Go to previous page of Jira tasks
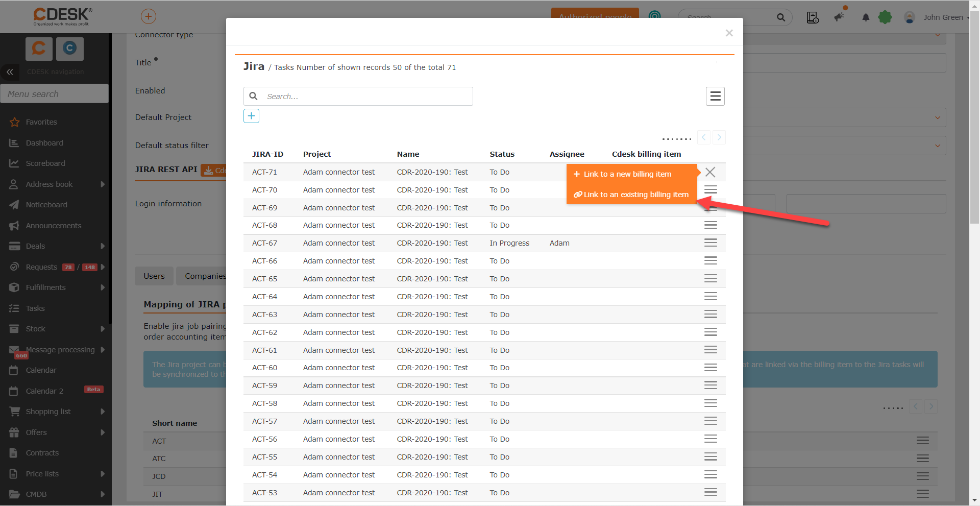The height and width of the screenshot is (506, 980). point(704,137)
